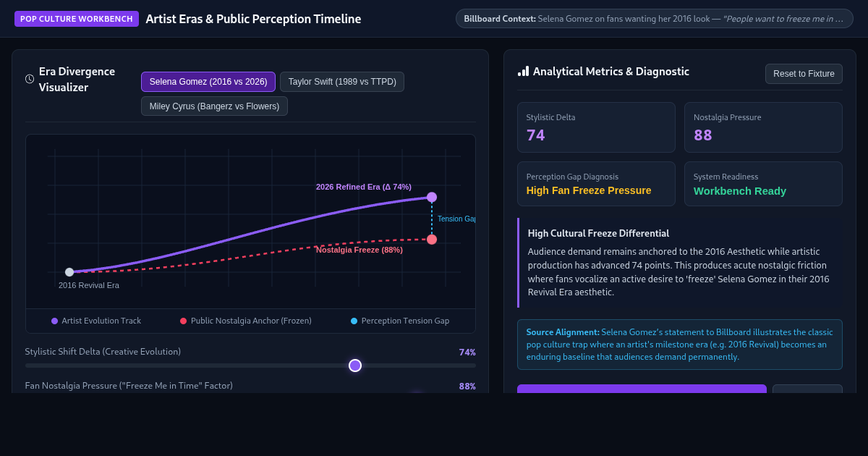Viewport: 868px width, 456px height.
Task: Click the 2026 Refined Era (Δ 74%) chart label
Action: coord(364,187)
